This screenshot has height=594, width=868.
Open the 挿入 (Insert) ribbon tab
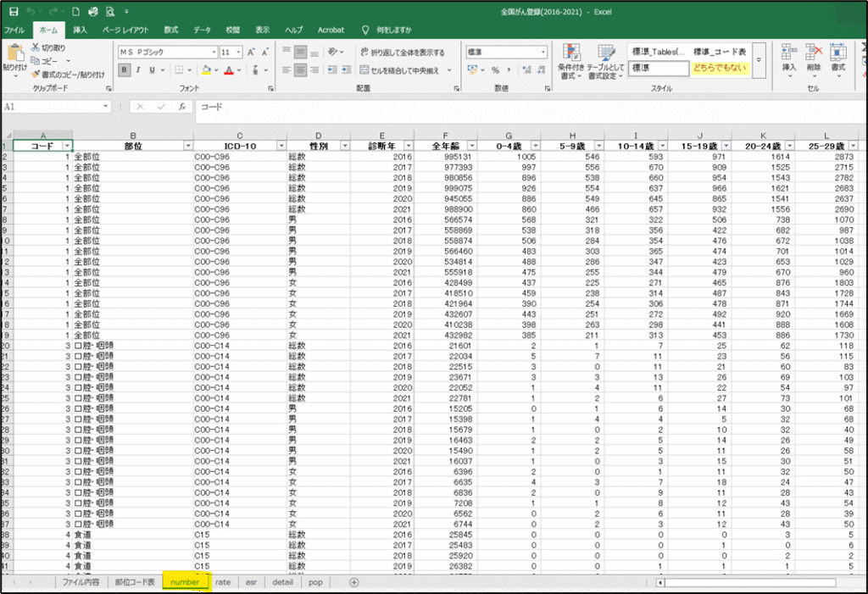[80, 30]
